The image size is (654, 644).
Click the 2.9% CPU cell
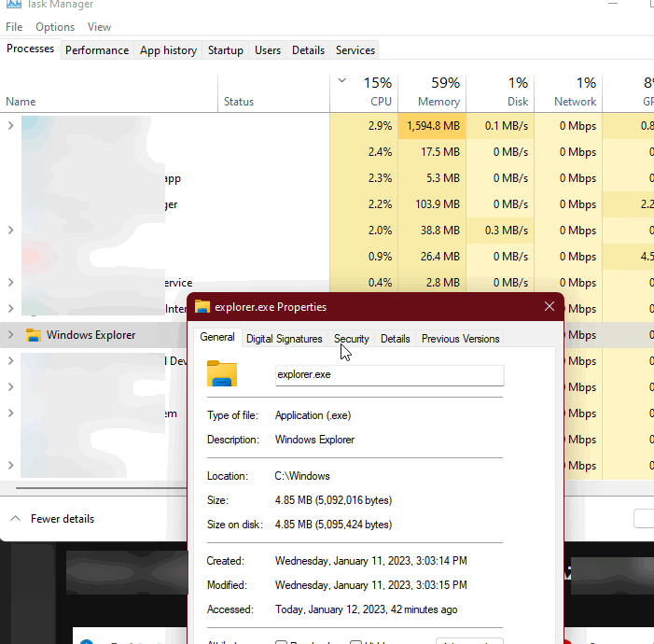(x=364, y=126)
